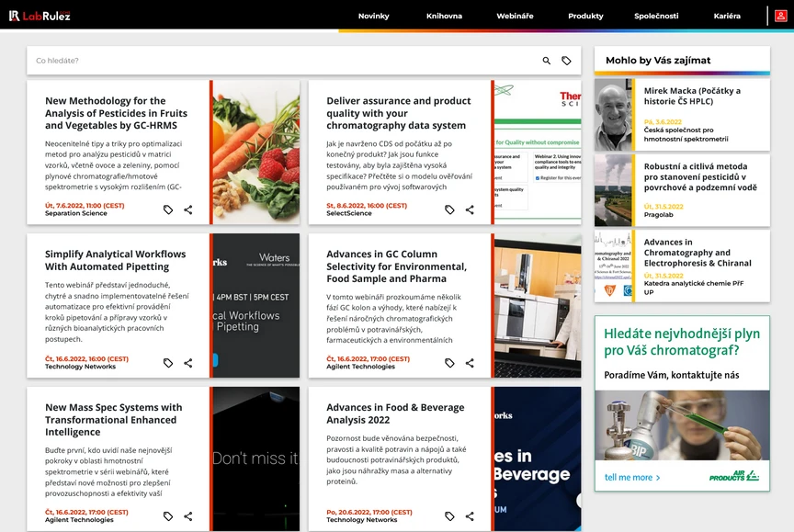Screen dimensions: 794x532
Task: Click tag icon on chromatography data system card
Action: click(449, 209)
